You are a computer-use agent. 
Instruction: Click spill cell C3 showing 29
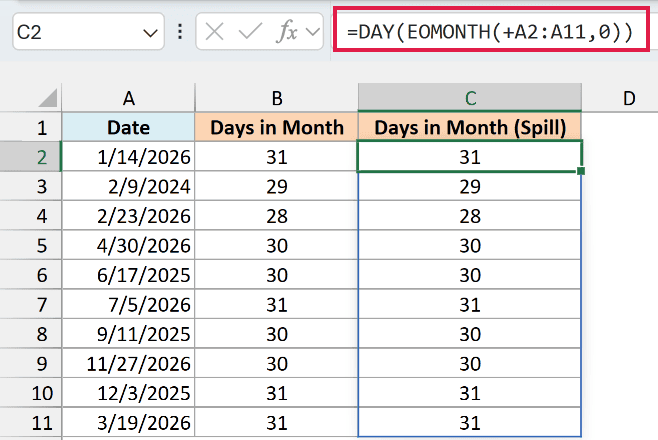470,186
